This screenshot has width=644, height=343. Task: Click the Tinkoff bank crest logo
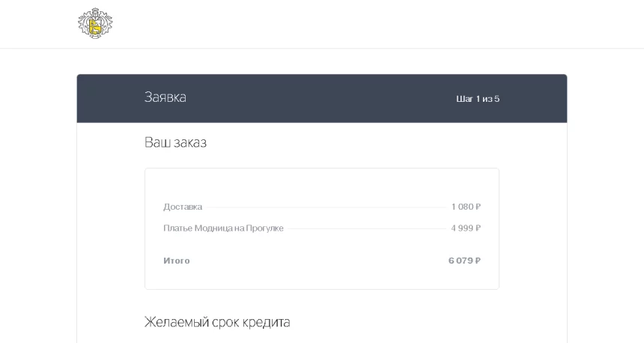[94, 23]
